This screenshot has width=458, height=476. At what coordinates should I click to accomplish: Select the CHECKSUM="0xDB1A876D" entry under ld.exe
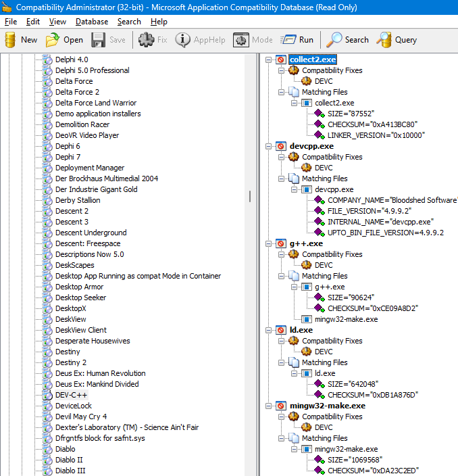[x=372, y=395]
